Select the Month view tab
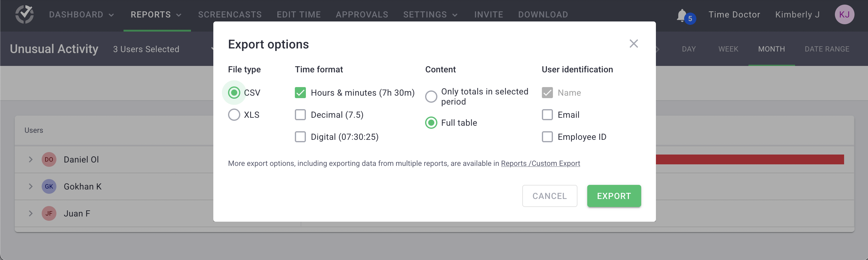 [771, 49]
